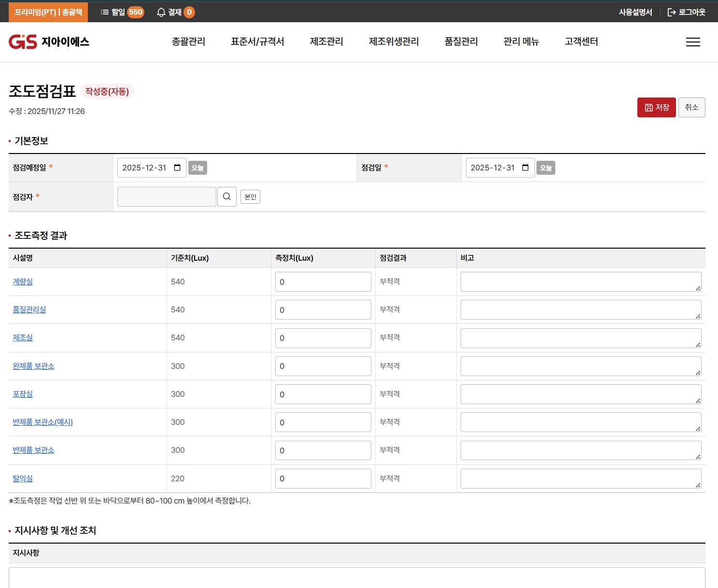718x588 pixels.
Task: Focus 측정치 input for 반제품 보관소(예시)
Action: pyautogui.click(x=323, y=422)
